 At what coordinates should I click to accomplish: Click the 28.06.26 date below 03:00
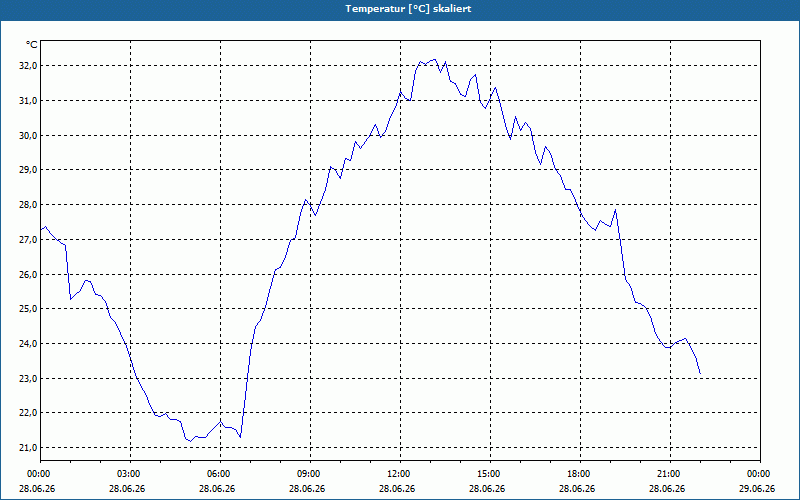[x=128, y=488]
